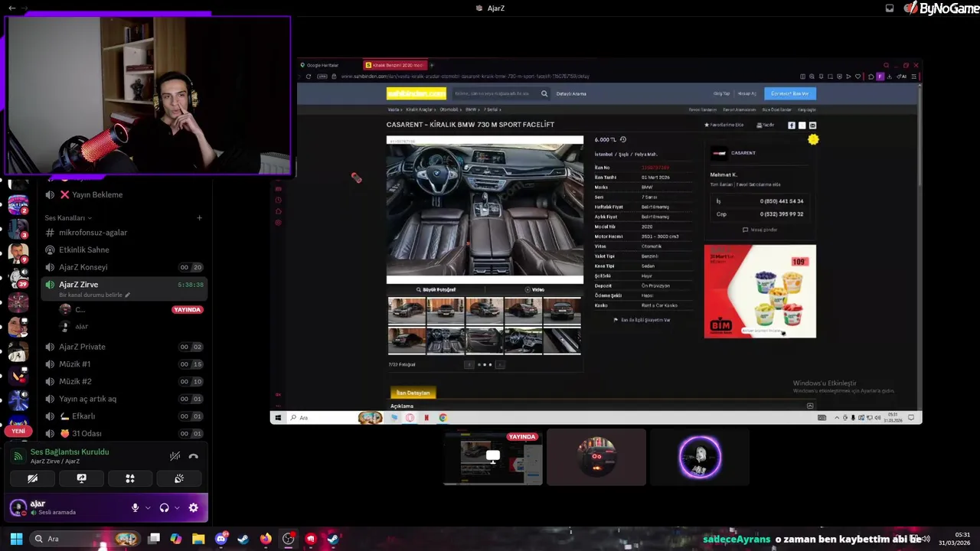Open the red Riot client taskbar icon
This screenshot has width=980, height=551.
[310, 539]
